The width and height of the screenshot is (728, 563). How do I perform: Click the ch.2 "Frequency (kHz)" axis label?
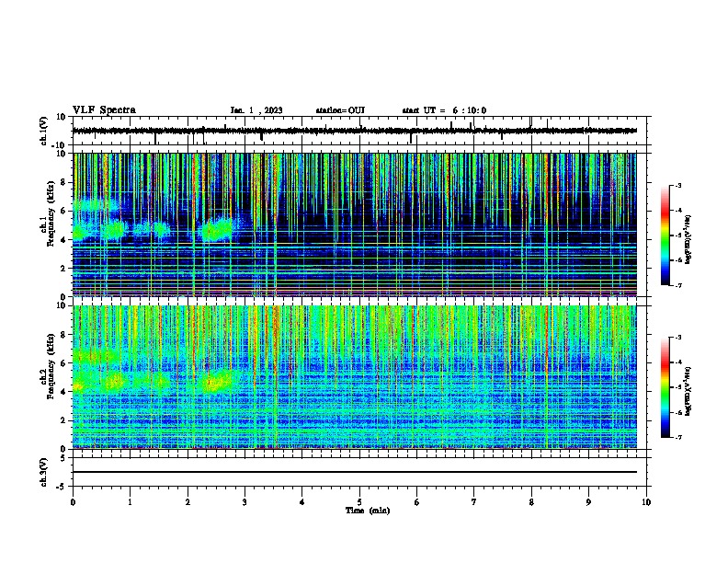point(51,367)
